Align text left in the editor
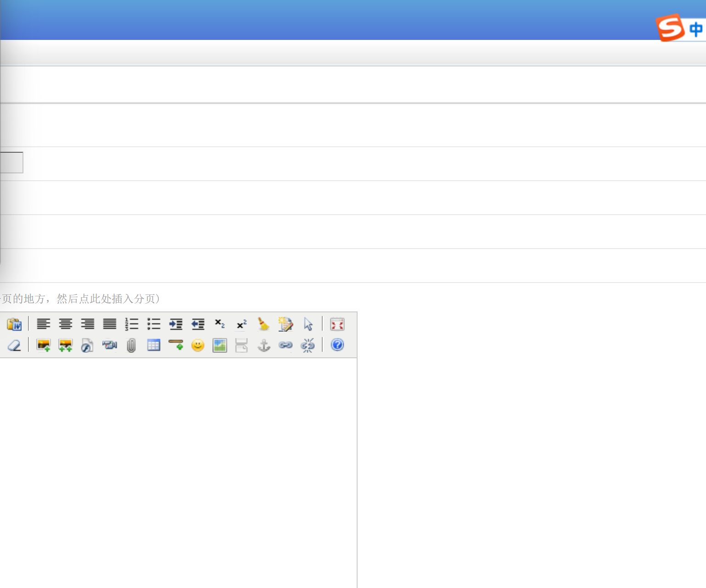The height and width of the screenshot is (588, 706). tap(44, 324)
